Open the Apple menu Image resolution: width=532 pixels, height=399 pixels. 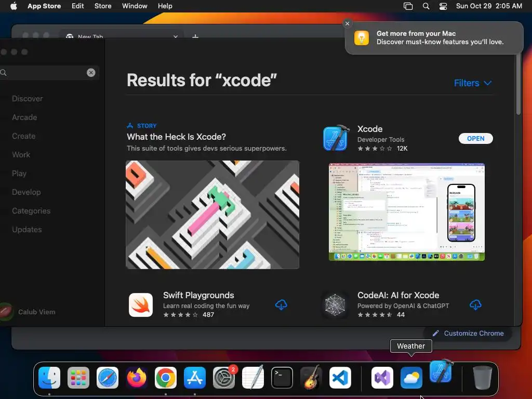[14, 6]
